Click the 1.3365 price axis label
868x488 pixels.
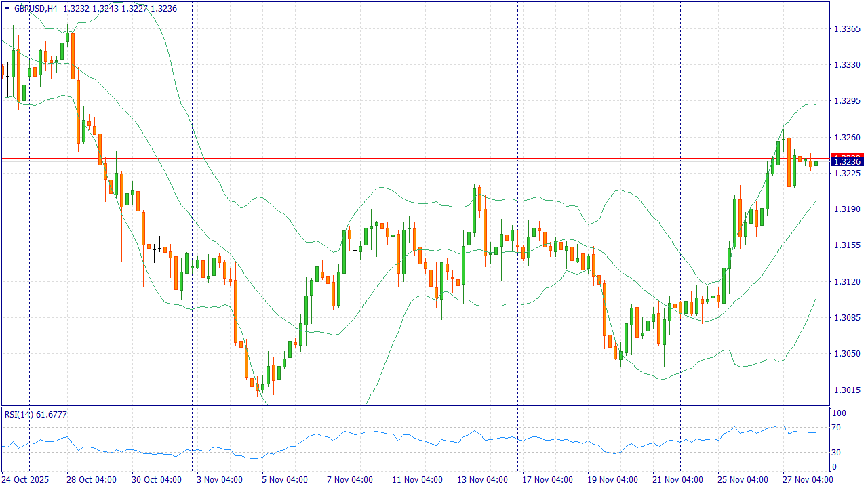(x=847, y=29)
